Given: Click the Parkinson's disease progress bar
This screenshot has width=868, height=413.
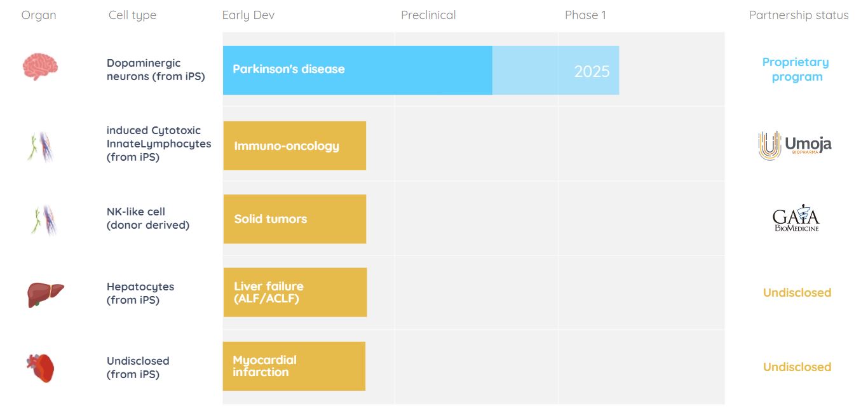Looking at the screenshot, I should (x=357, y=70).
